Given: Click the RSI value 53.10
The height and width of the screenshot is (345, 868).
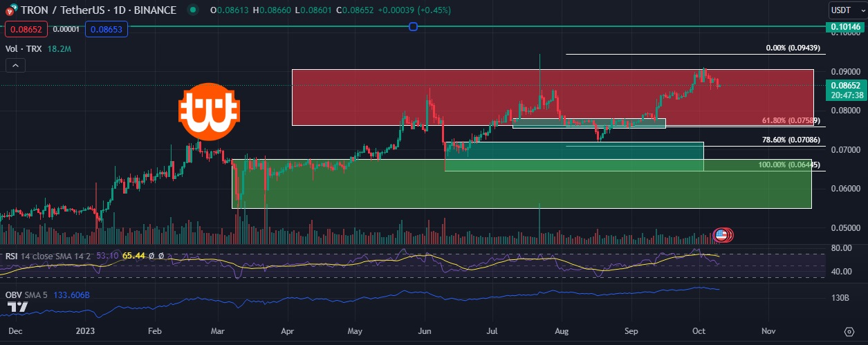Looking at the screenshot, I should (109, 256).
